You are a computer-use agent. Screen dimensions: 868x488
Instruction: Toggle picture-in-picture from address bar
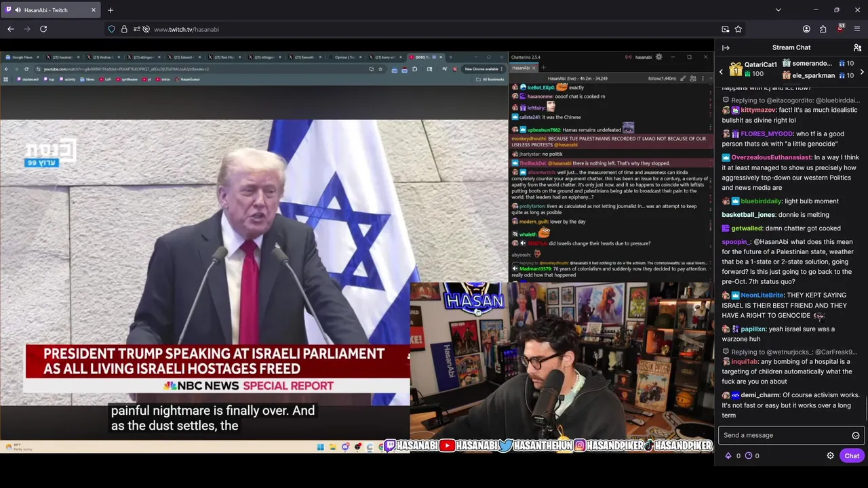pyautogui.click(x=726, y=29)
